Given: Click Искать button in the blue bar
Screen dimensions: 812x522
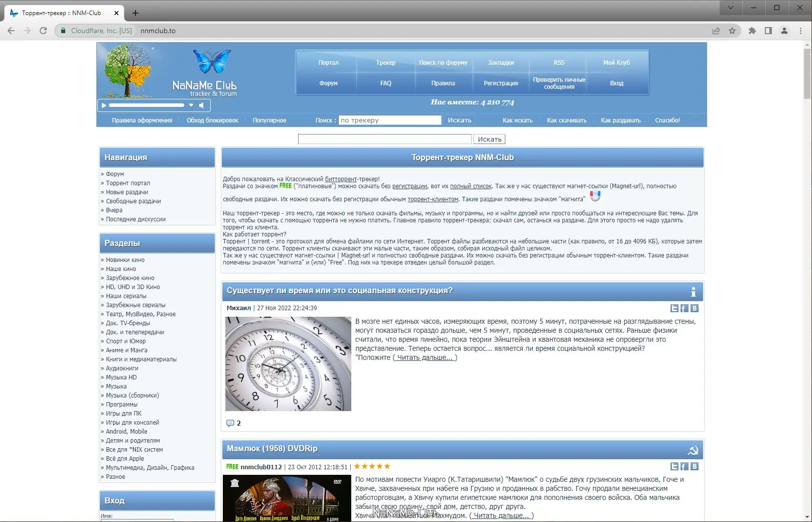Looking at the screenshot, I should click(x=460, y=120).
